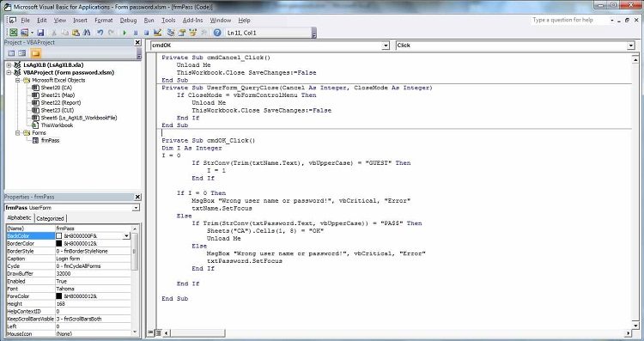
Task: Click the code window vertical scrollbar down arrow
Action: point(635,326)
